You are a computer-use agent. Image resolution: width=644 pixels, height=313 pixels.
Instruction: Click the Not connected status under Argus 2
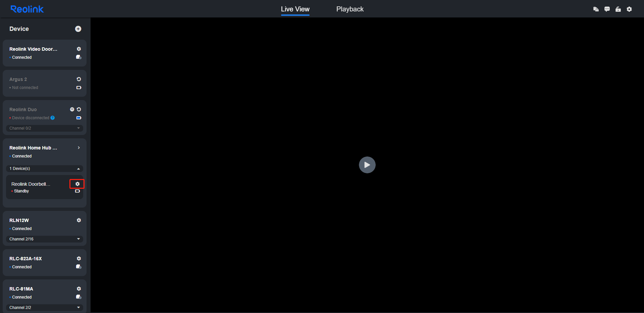(x=25, y=88)
